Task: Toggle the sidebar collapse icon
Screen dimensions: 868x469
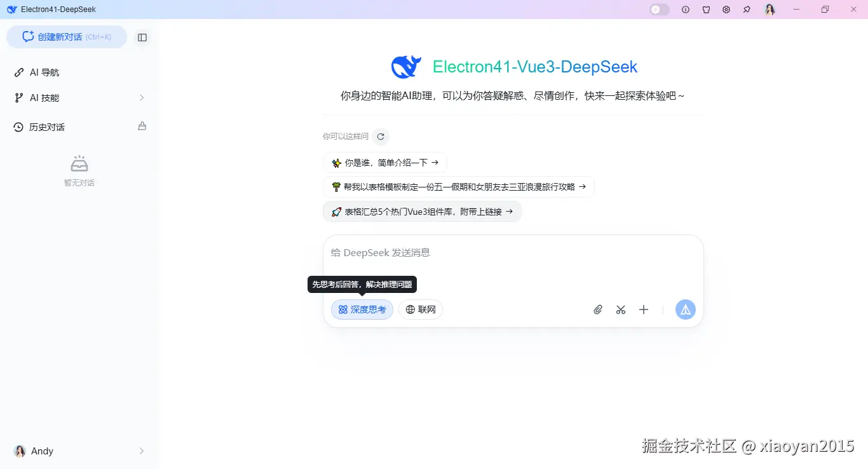Action: click(142, 37)
